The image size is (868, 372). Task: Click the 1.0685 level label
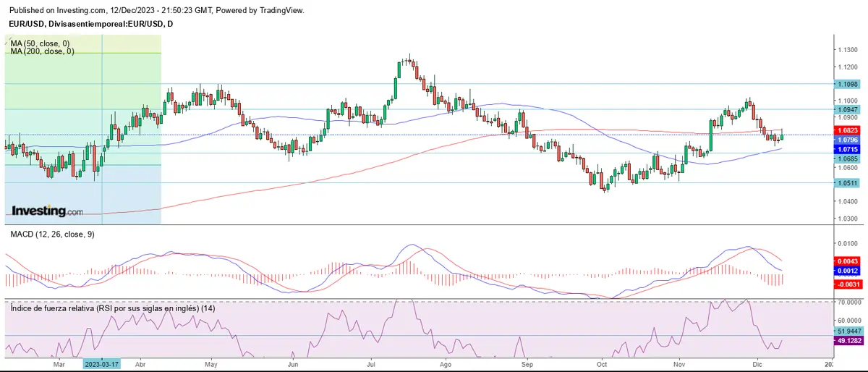click(848, 158)
